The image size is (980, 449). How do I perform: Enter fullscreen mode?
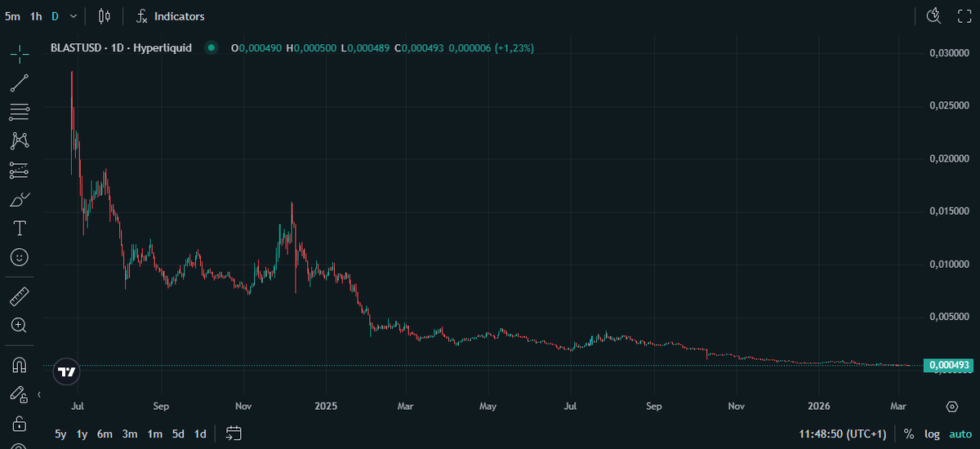pyautogui.click(x=963, y=16)
